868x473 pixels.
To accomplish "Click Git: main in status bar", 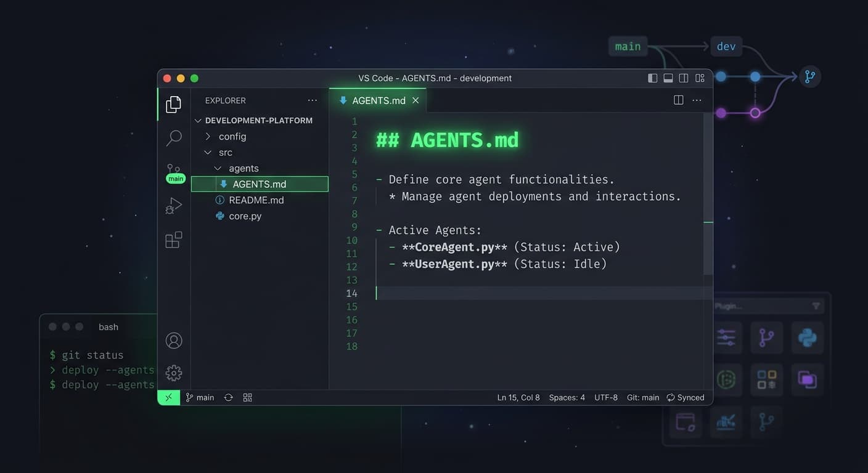I will click(x=643, y=397).
